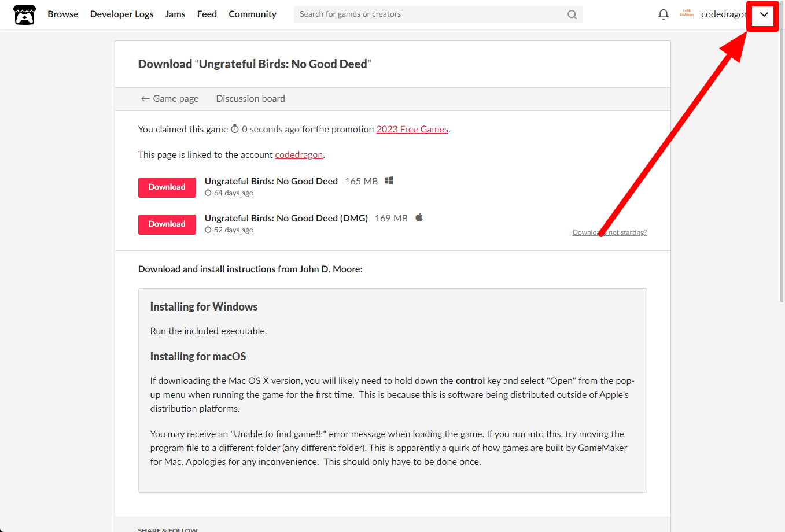Click the 'Download not starting?' link
Viewport: 785px width, 532px height.
(x=610, y=232)
